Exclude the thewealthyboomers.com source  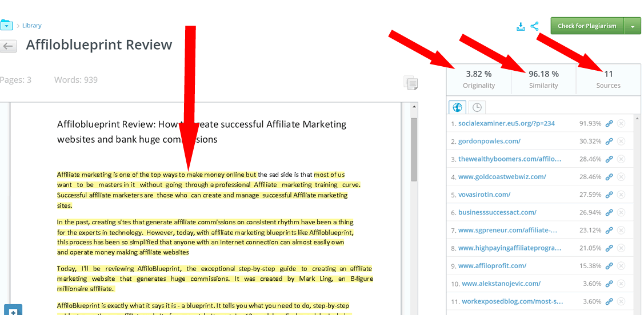[x=621, y=159]
